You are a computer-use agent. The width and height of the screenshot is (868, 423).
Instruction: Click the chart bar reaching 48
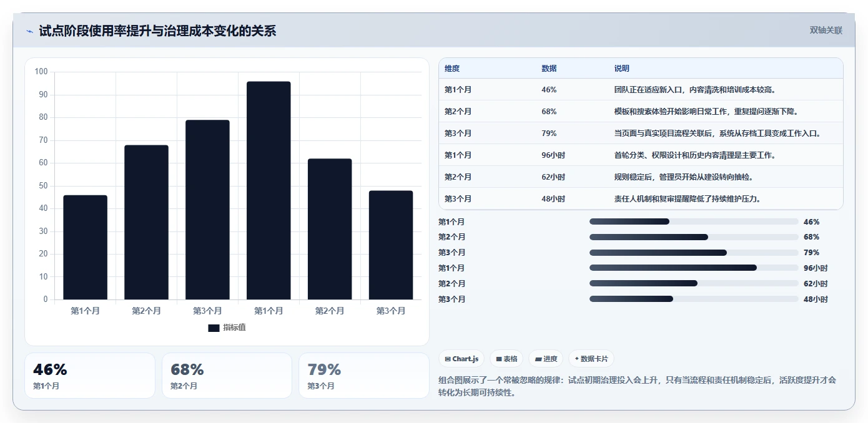click(x=391, y=245)
